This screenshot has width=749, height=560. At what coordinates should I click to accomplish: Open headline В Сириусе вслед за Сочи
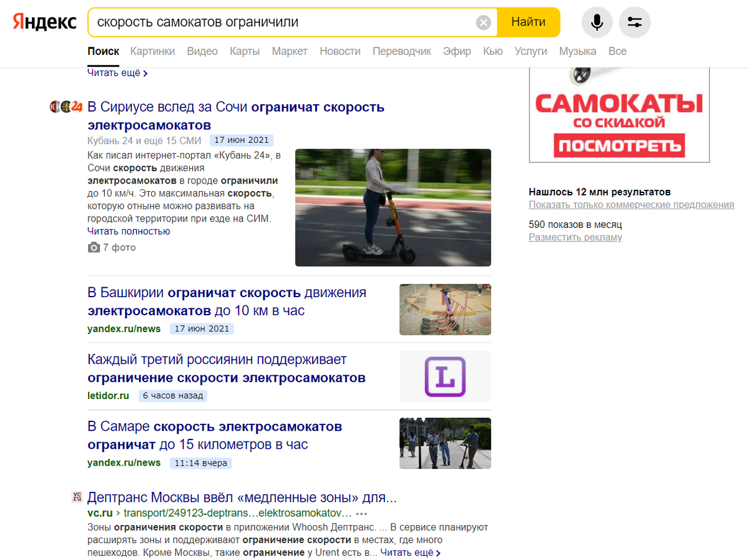pos(236,115)
